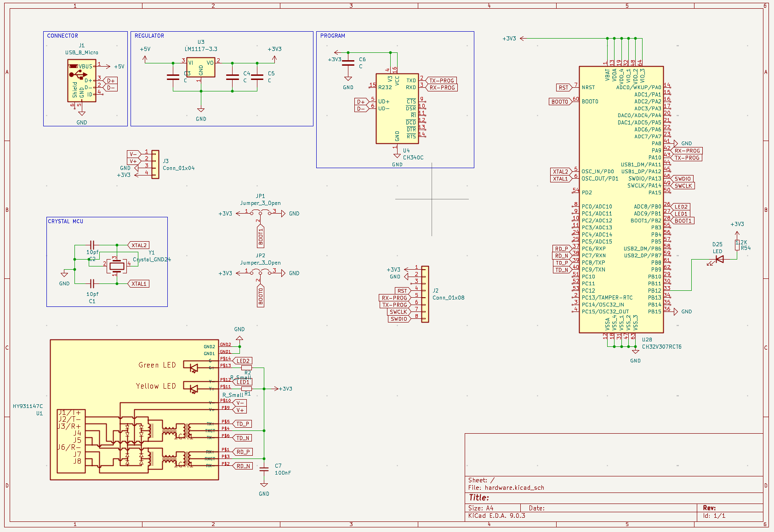Click the CRYSTAL MCU section title
The height and width of the screenshot is (532, 774).
click(66, 221)
